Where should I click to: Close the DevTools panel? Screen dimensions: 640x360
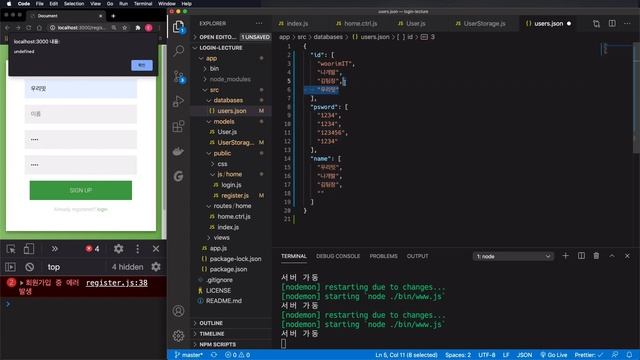[156, 249]
